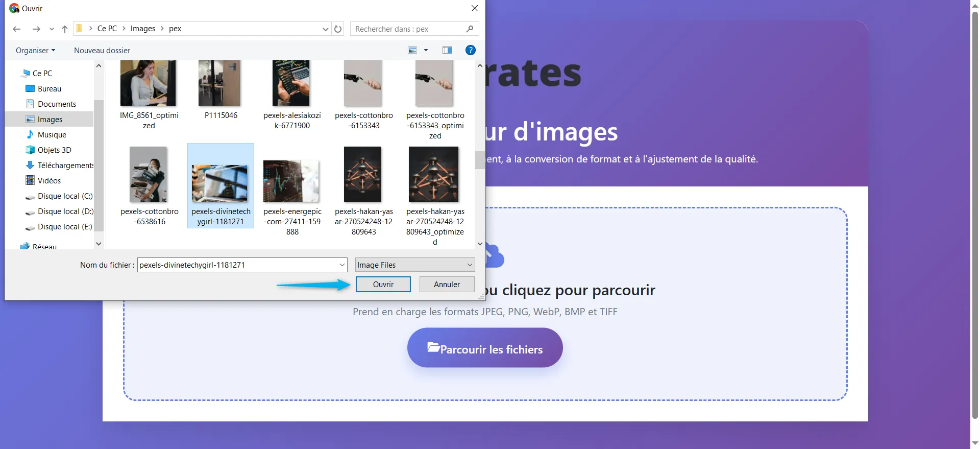
Task: Open the view options dropdown arrow
Action: [x=426, y=50]
